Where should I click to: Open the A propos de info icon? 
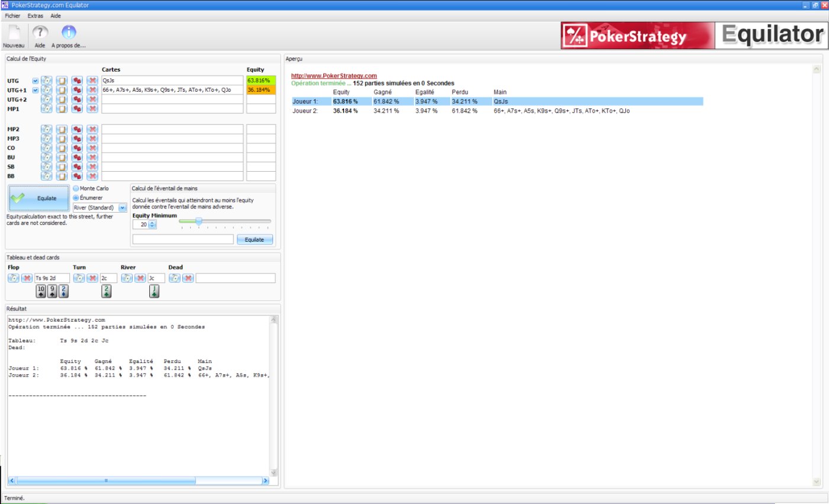[69, 33]
